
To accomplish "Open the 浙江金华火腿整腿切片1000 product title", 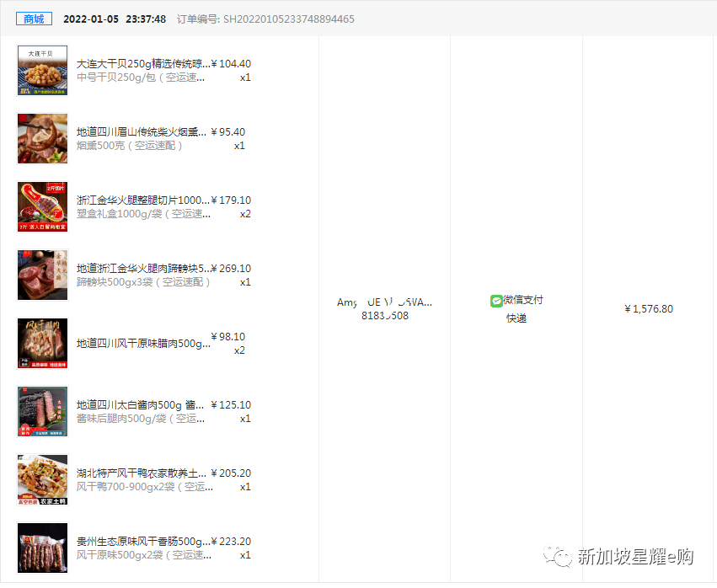I will [142, 200].
